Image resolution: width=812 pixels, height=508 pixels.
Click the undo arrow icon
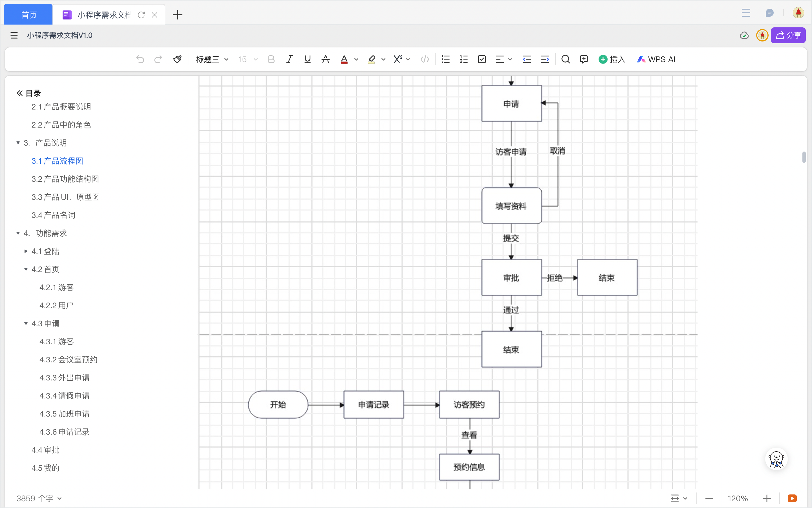140,60
